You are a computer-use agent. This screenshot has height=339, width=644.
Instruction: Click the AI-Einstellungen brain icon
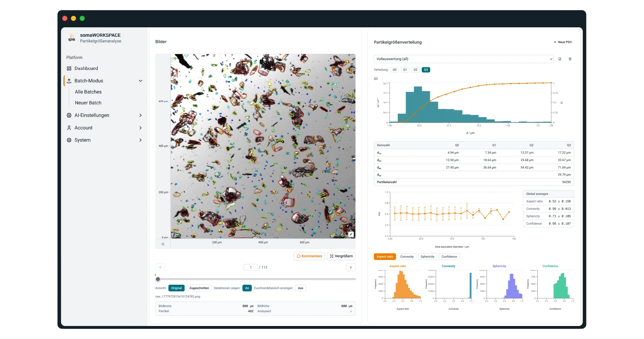pyautogui.click(x=69, y=115)
